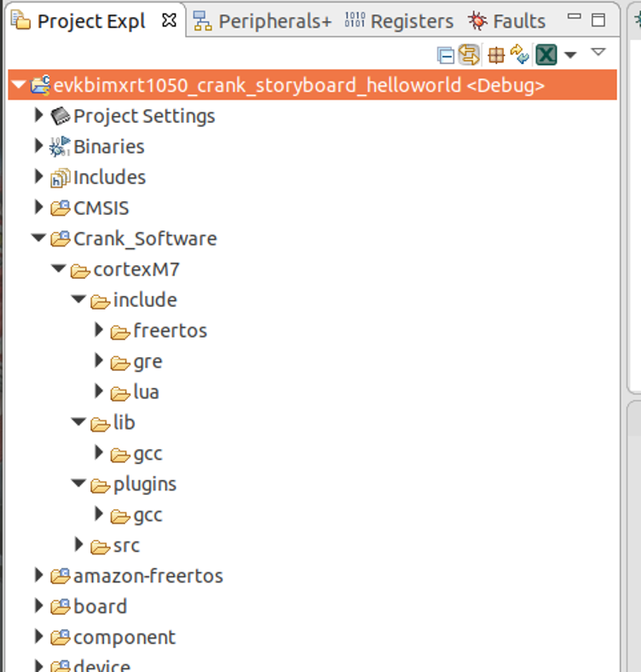Select Includes item
The height and width of the screenshot is (672, 641).
click(x=110, y=177)
